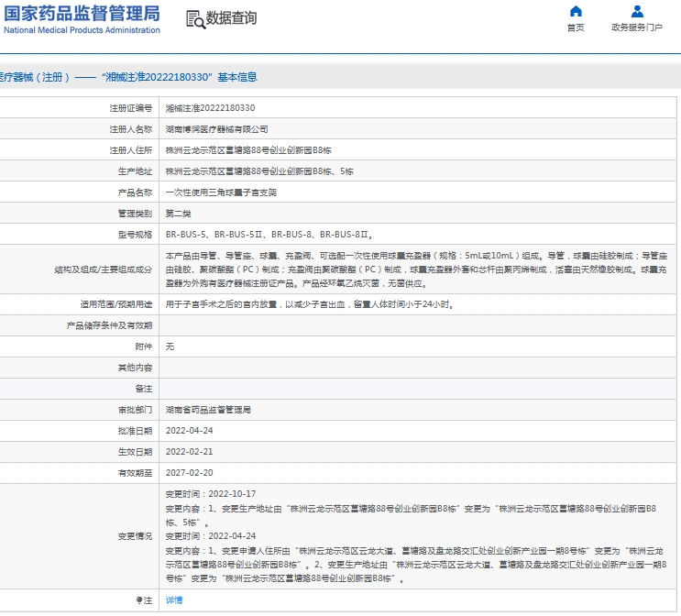681x616 pixels.
Task: Click the 其他内容 label
Action: [x=135, y=368]
